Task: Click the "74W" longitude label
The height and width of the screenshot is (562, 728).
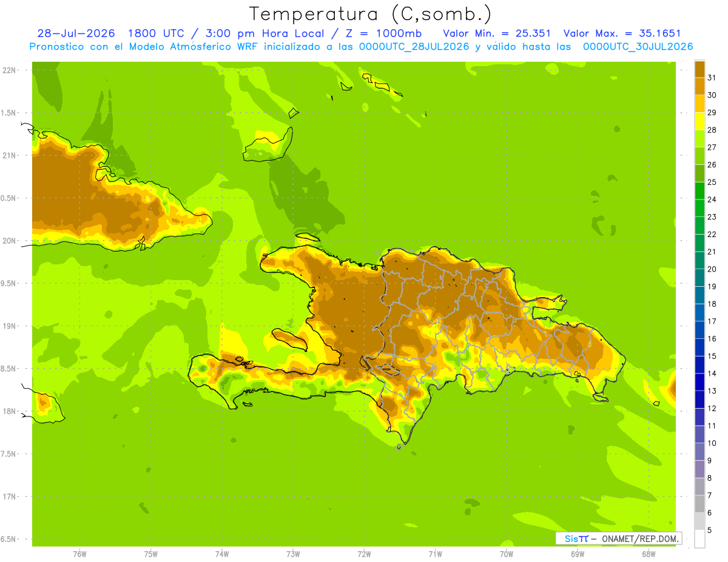Action: (x=222, y=554)
